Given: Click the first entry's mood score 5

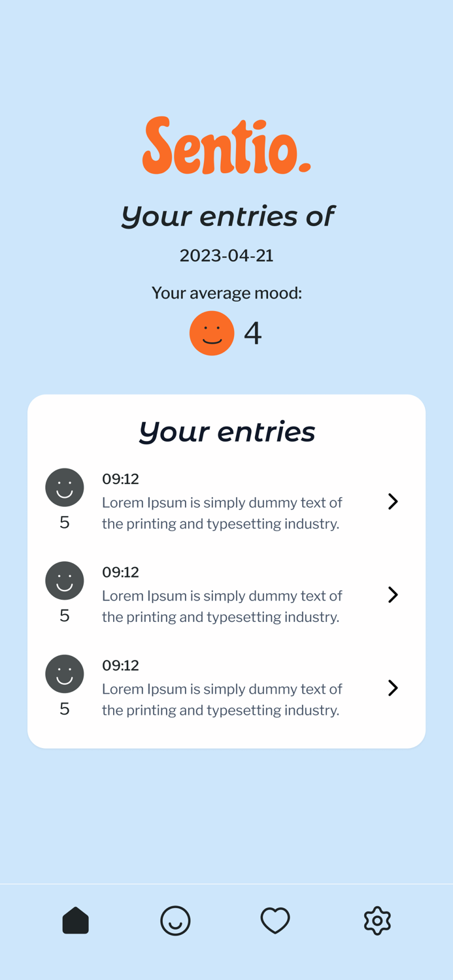Looking at the screenshot, I should (x=64, y=522).
